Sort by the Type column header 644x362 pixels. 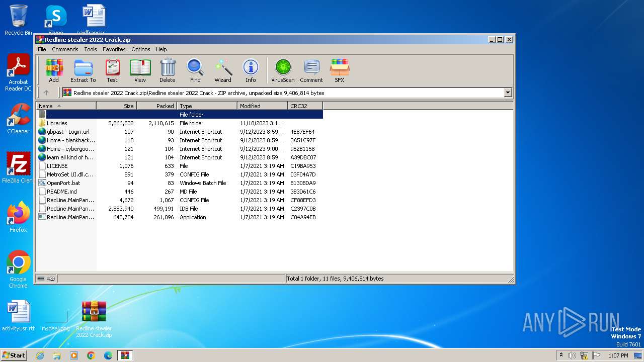207,106
